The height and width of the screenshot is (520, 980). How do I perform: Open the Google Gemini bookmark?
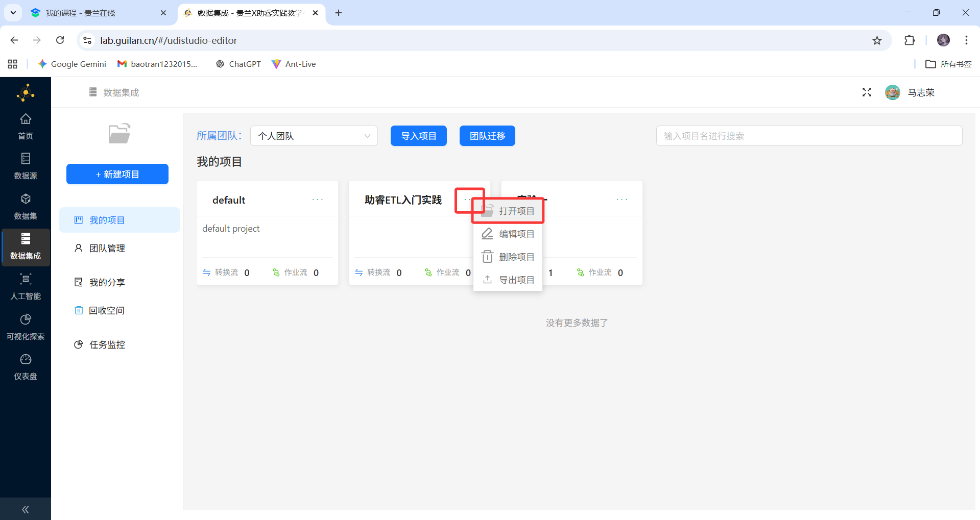coord(72,64)
